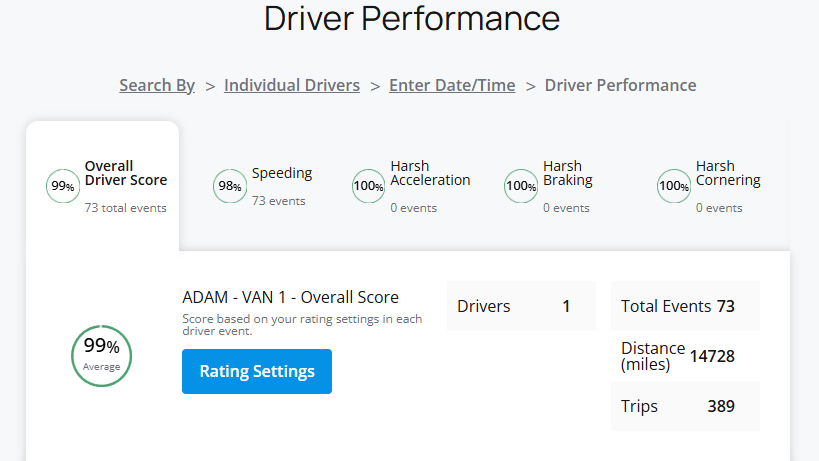The image size is (819, 461).
Task: Click the large 99% Average gauge
Action: pyautogui.click(x=101, y=356)
